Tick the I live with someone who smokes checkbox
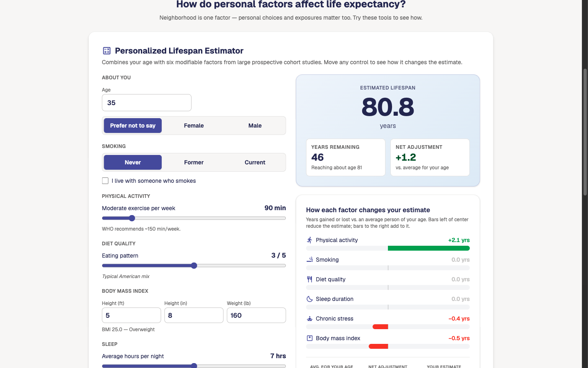 click(x=105, y=181)
